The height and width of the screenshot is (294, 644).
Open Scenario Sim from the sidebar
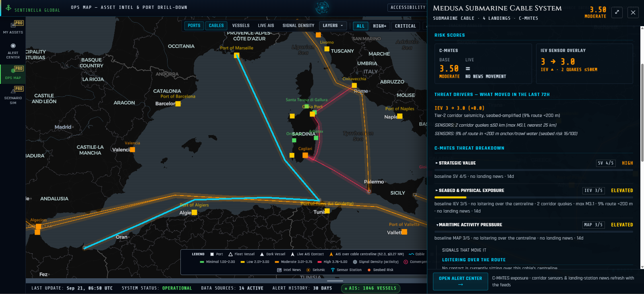[x=13, y=96]
